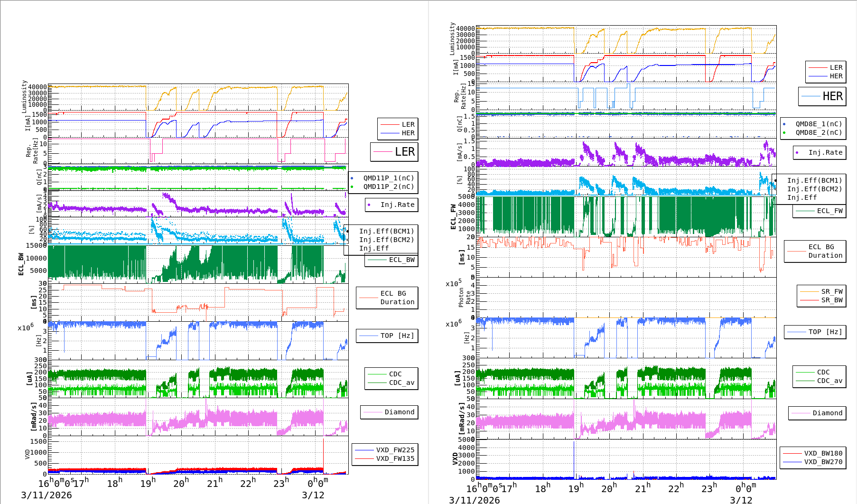Viewport: 857px width, 504px height.
Task: Select the ECL_BW legend entry
Action: point(401,260)
